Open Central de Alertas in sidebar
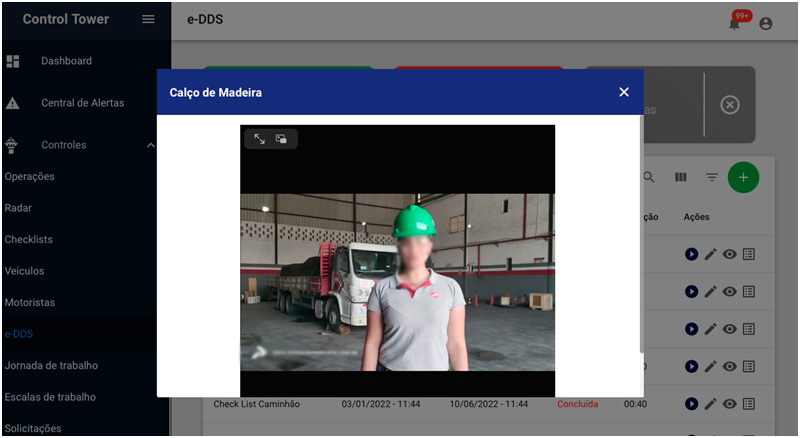 pyautogui.click(x=83, y=103)
